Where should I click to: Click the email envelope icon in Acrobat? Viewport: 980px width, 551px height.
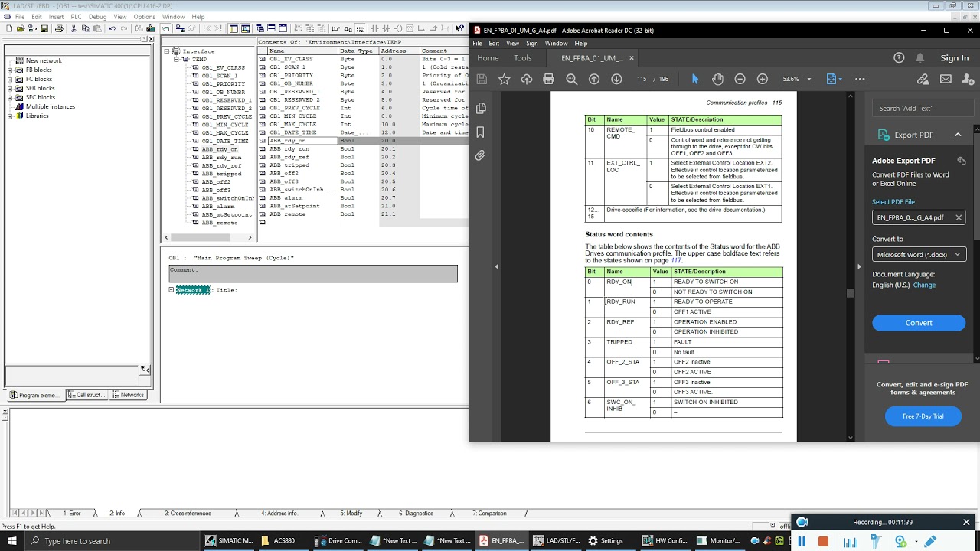pos(946,79)
